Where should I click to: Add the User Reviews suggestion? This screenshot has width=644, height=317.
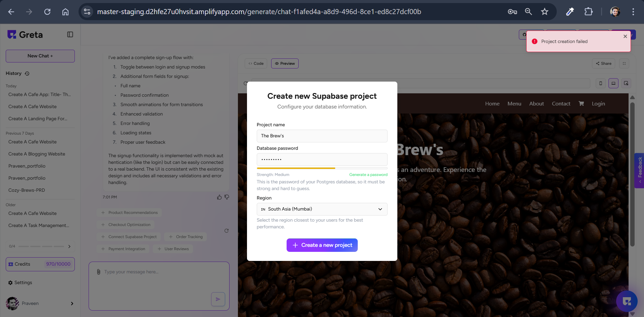point(173,249)
